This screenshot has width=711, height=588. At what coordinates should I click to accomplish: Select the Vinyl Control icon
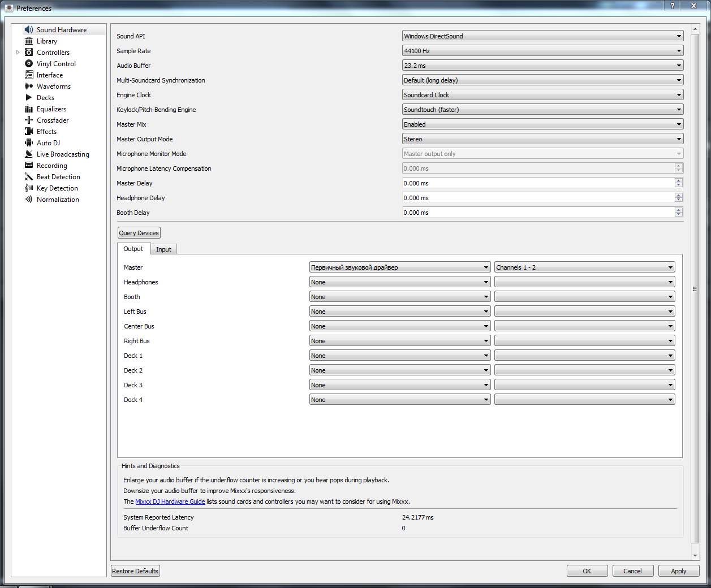point(29,64)
